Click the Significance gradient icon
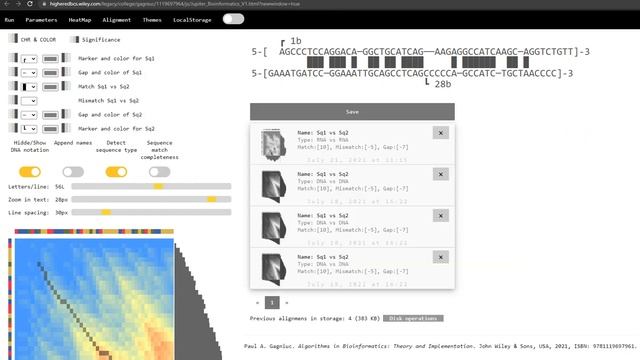Screen dimensions: 640x360 [74, 40]
